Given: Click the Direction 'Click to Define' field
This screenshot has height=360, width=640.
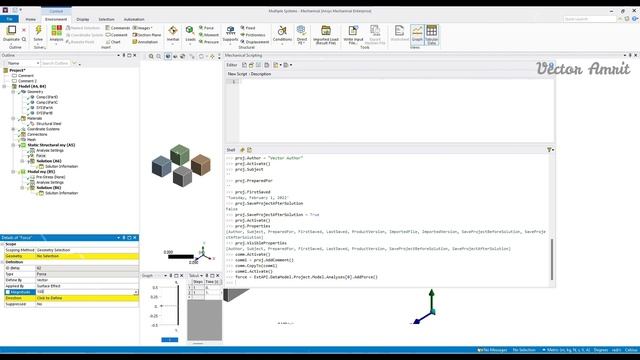Looking at the screenshot, I should 87,298.
